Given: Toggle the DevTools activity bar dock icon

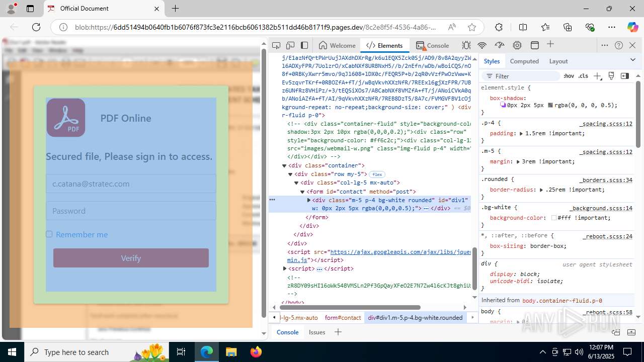Looking at the screenshot, I should point(304,45).
